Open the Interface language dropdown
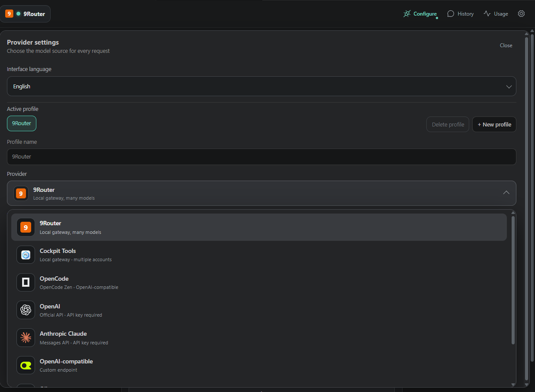The height and width of the screenshot is (392, 535). [x=261, y=87]
